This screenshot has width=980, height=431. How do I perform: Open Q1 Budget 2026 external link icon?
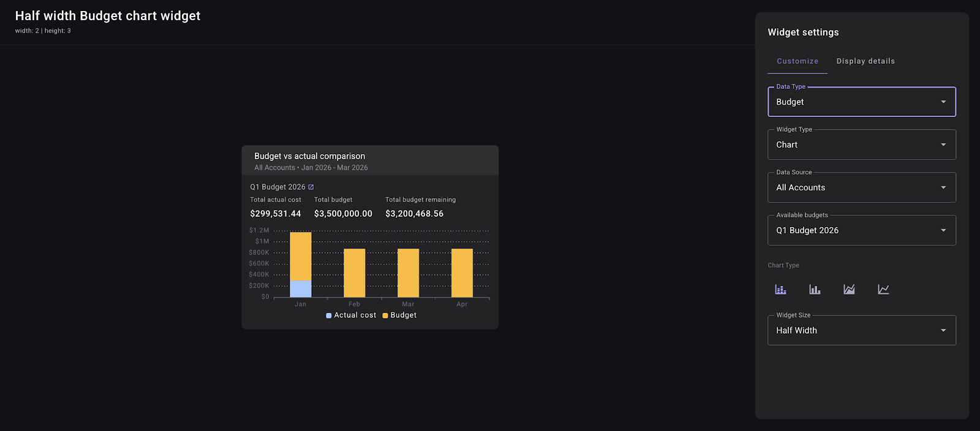311,187
